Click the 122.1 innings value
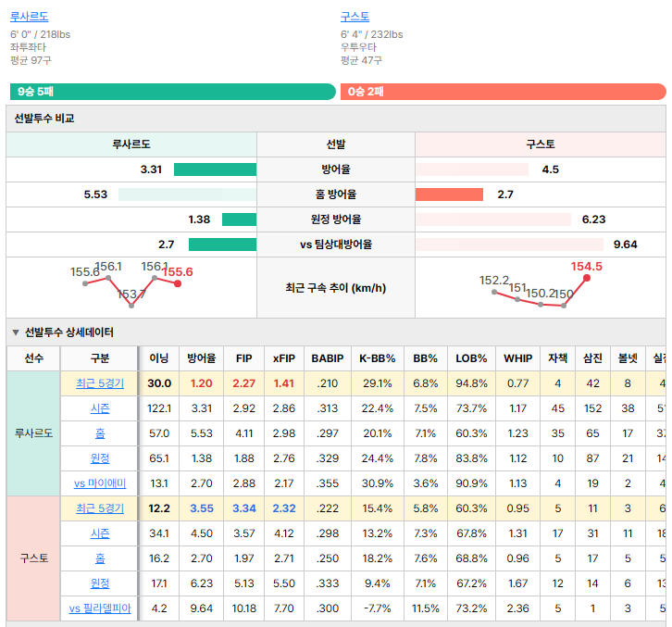 pyautogui.click(x=159, y=408)
